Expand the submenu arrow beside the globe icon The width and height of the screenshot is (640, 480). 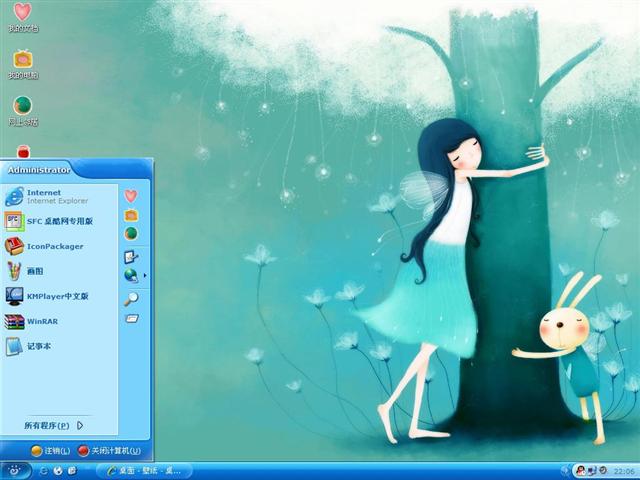coord(145,275)
